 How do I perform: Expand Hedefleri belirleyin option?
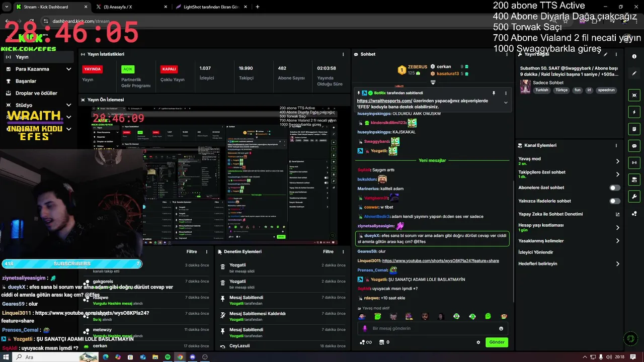point(618,263)
